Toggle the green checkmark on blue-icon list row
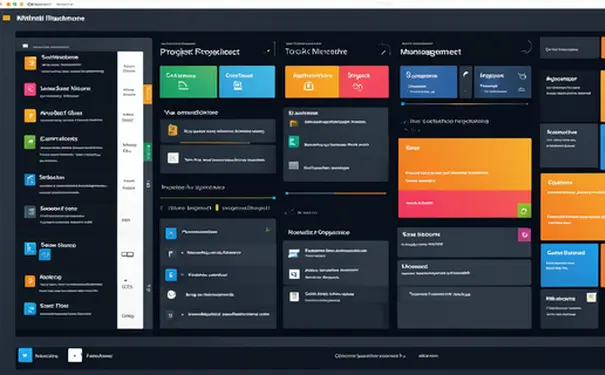 point(268,230)
